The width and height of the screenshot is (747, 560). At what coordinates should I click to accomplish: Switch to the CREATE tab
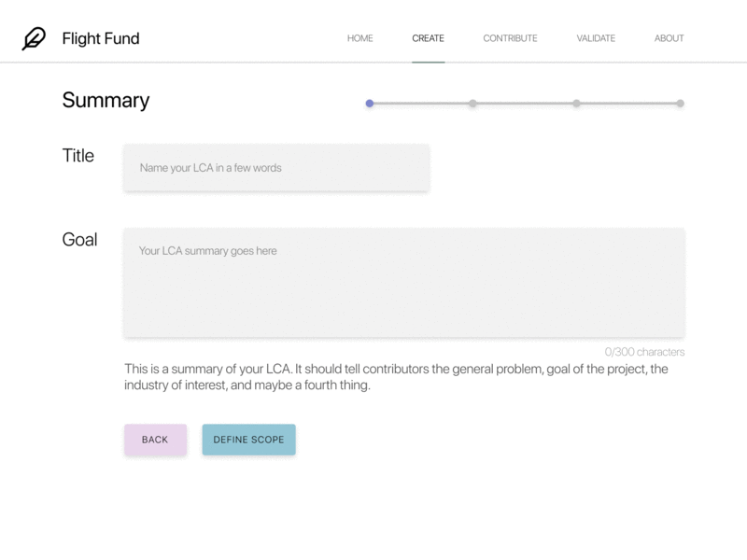[x=428, y=38]
